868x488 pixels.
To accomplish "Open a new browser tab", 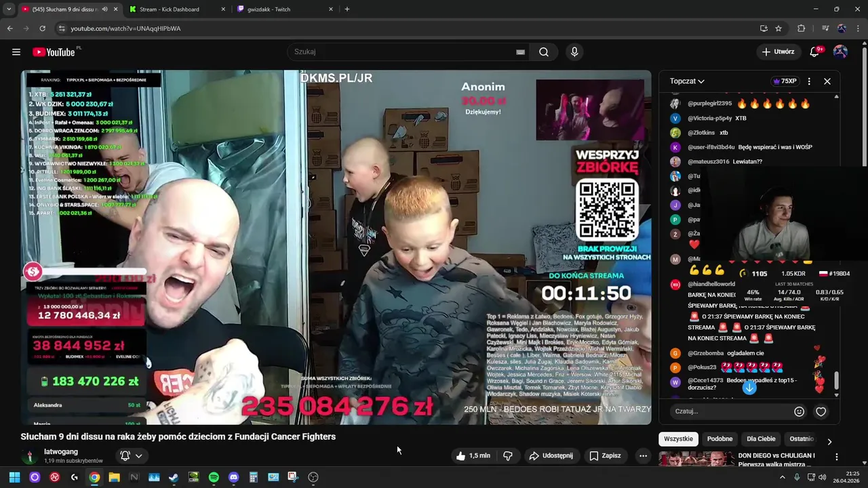I will (x=347, y=9).
